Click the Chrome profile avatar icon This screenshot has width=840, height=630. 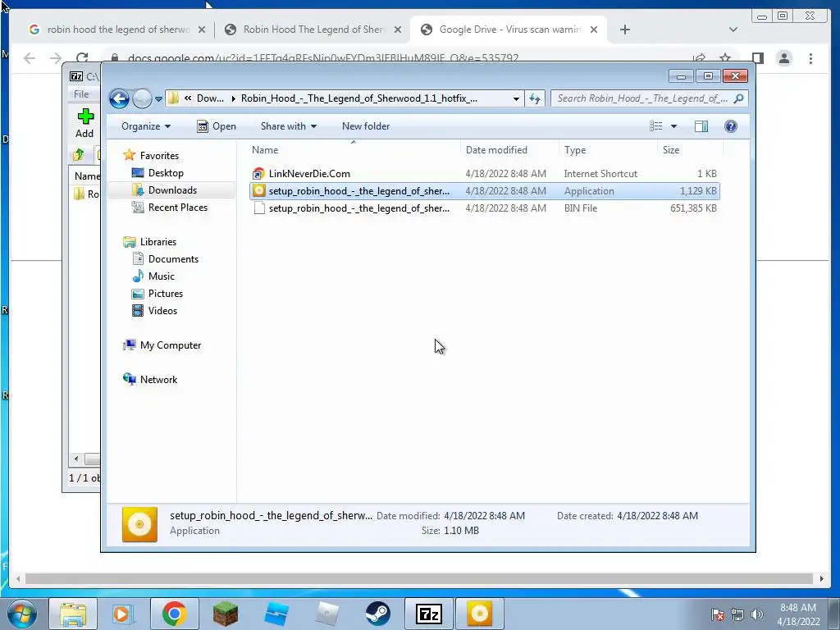pyautogui.click(x=784, y=58)
